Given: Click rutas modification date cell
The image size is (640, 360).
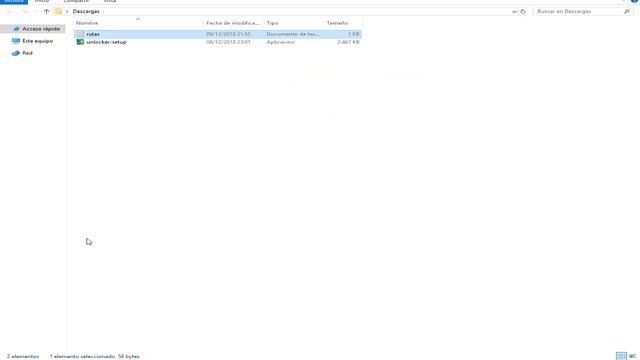Looking at the screenshot, I should point(229,34).
